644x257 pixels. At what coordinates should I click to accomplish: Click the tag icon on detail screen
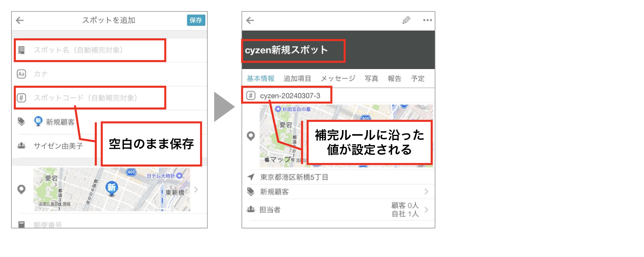click(251, 191)
